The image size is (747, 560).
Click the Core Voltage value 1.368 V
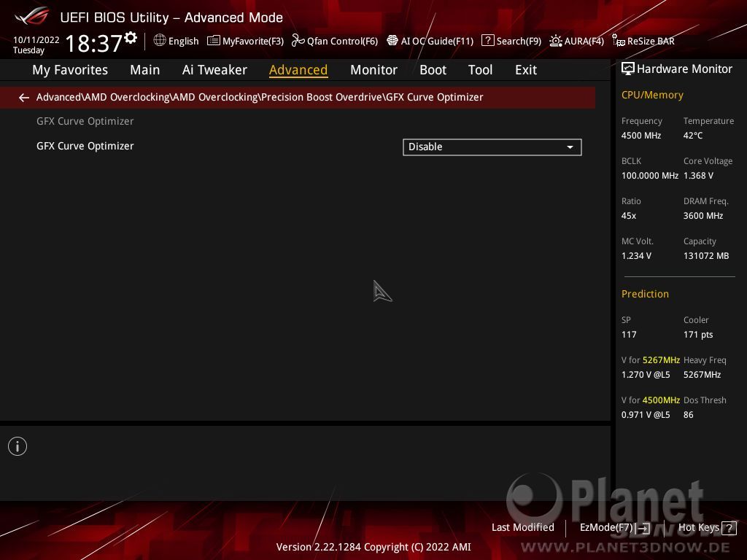698,176
